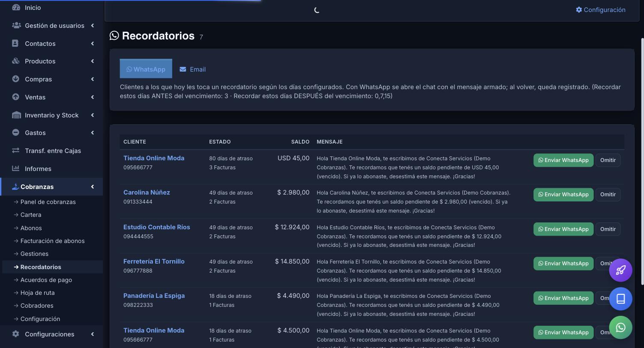The height and width of the screenshot is (348, 644).
Task: Expand the Ventas submenu chevron
Action: 92,97
